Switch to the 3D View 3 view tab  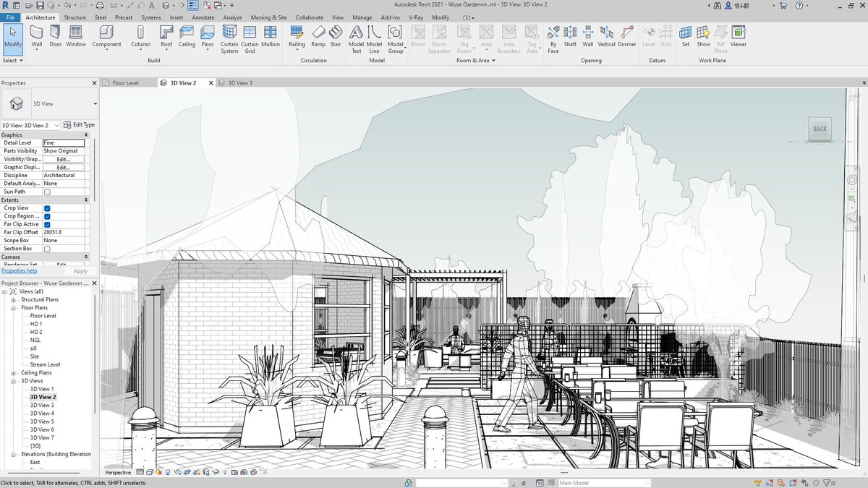[240, 83]
